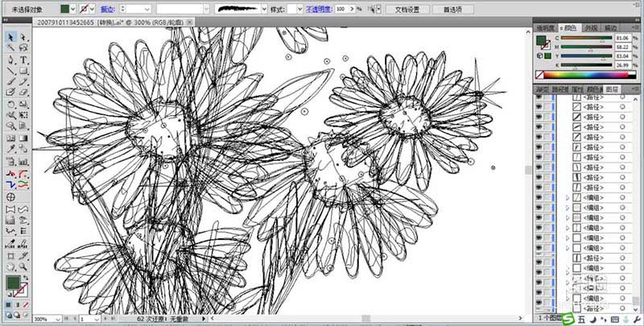Open the zoom level dropdown beside 300%
This screenshot has width=644, height=326.
coord(57,319)
